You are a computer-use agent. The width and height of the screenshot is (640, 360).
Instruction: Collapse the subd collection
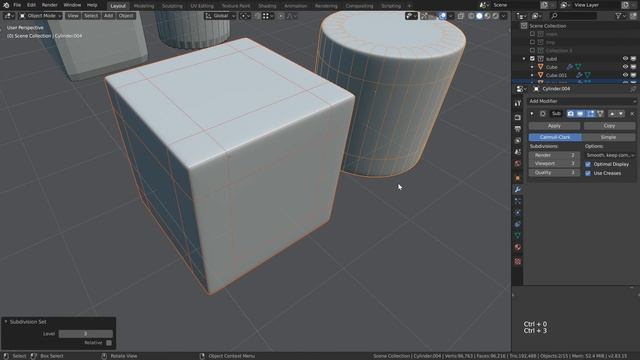pyautogui.click(x=524, y=59)
